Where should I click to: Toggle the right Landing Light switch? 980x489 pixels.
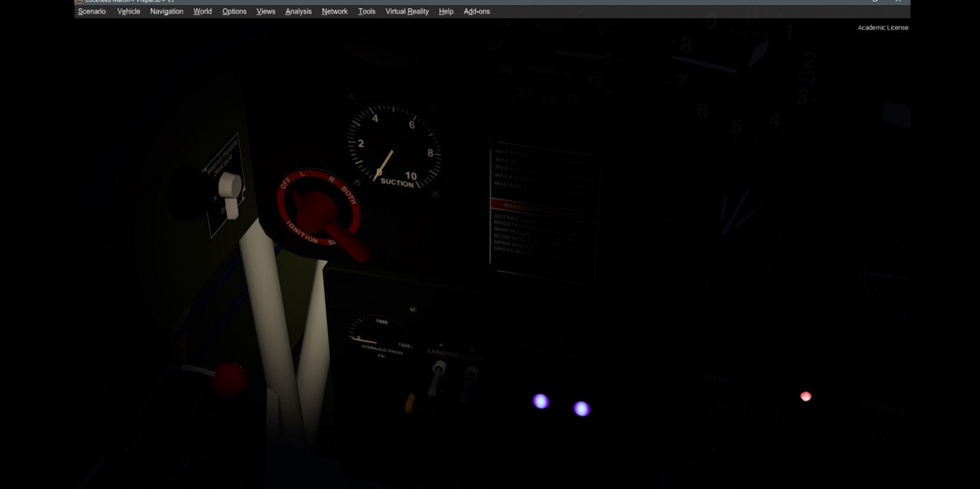click(469, 383)
